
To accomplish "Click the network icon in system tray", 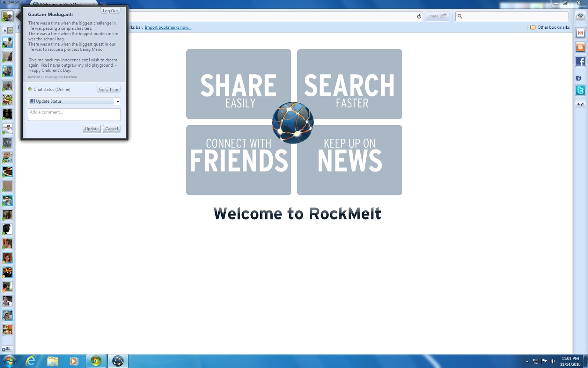I will coord(536,361).
